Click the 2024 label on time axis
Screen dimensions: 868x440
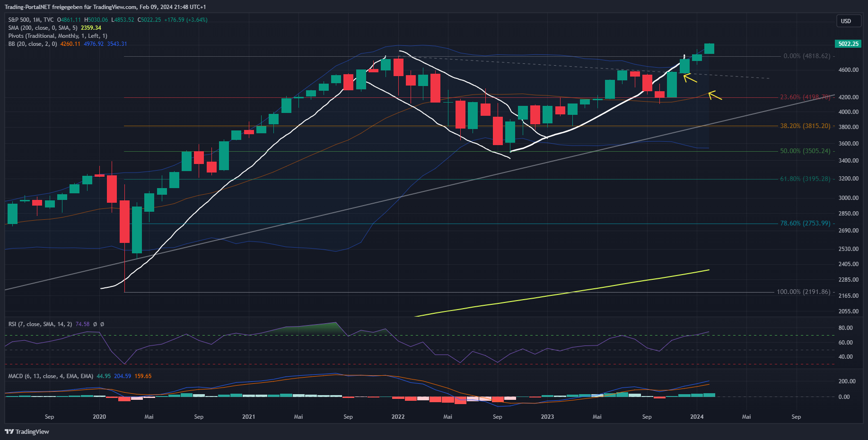tap(697, 417)
